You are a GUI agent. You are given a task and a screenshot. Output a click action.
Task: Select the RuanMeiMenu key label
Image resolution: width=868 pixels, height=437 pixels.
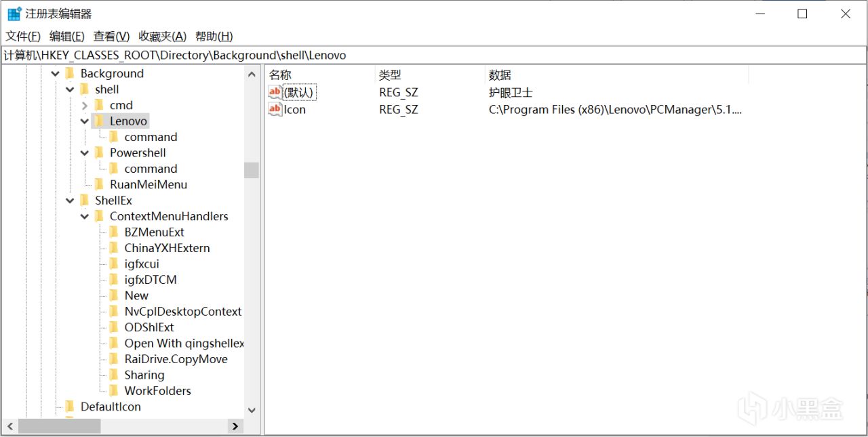click(x=149, y=184)
